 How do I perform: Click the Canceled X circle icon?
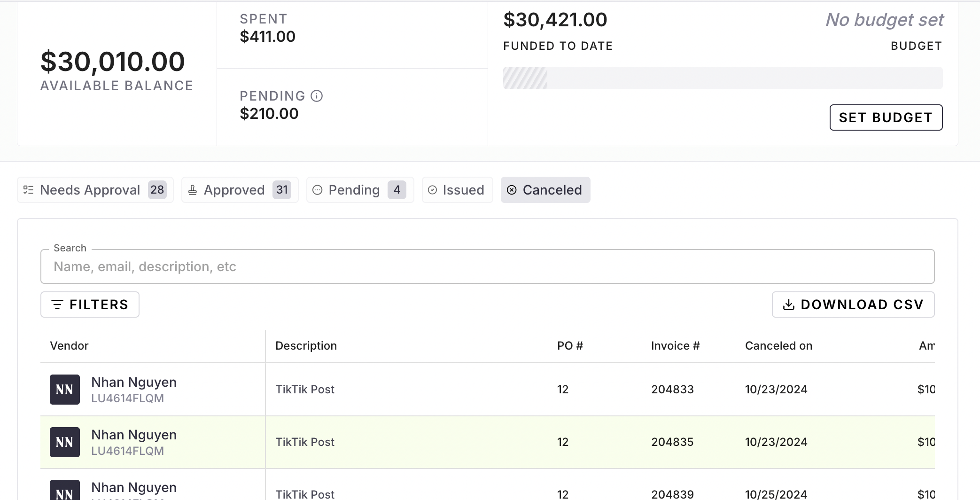pyautogui.click(x=512, y=190)
